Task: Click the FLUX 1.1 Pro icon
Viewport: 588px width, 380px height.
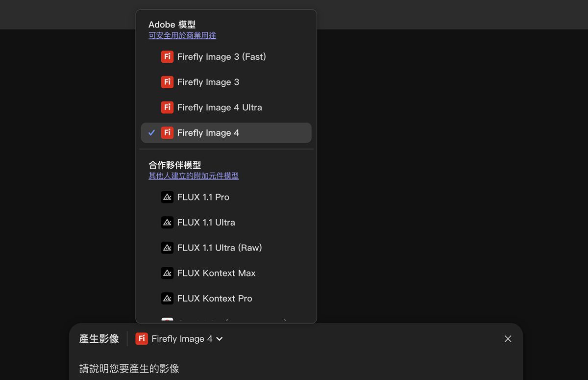Action: click(167, 197)
